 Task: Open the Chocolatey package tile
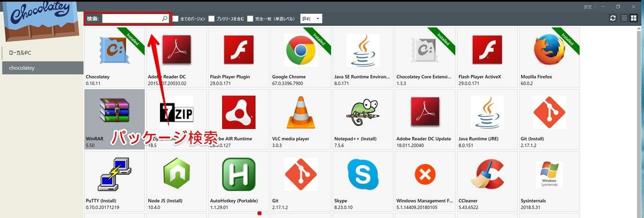[x=114, y=58]
